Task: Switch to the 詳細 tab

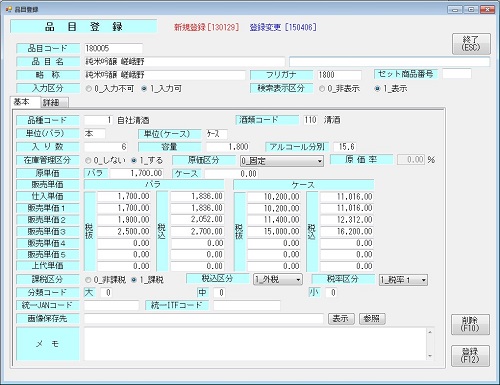Action: coord(54,103)
